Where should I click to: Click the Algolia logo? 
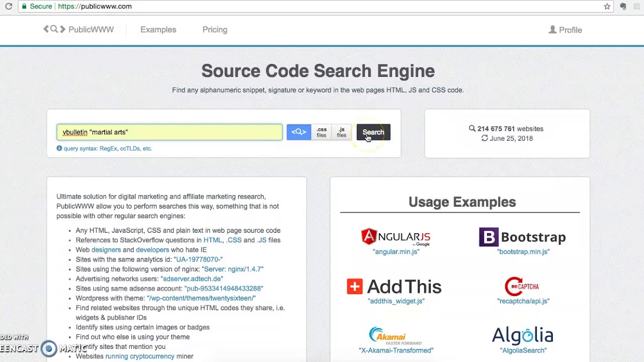523,336
